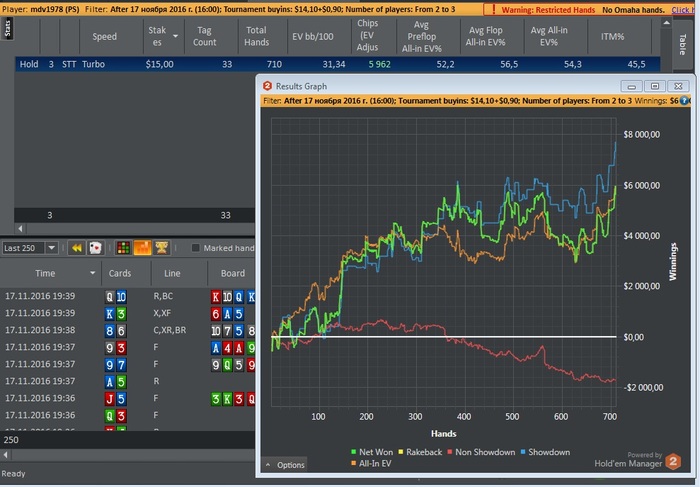Expand the Options panel in Results Graph

coord(285,465)
